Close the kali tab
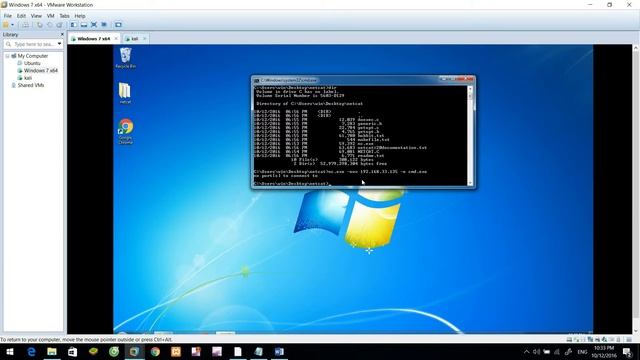Image resolution: width=640 pixels, height=360 pixels. [144, 38]
